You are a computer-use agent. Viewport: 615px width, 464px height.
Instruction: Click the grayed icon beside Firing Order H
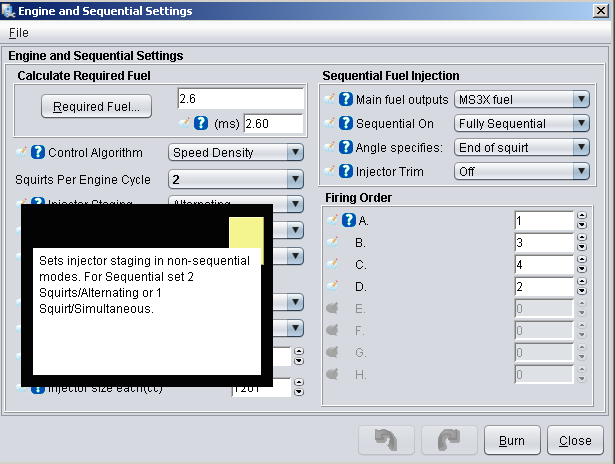pyautogui.click(x=332, y=374)
